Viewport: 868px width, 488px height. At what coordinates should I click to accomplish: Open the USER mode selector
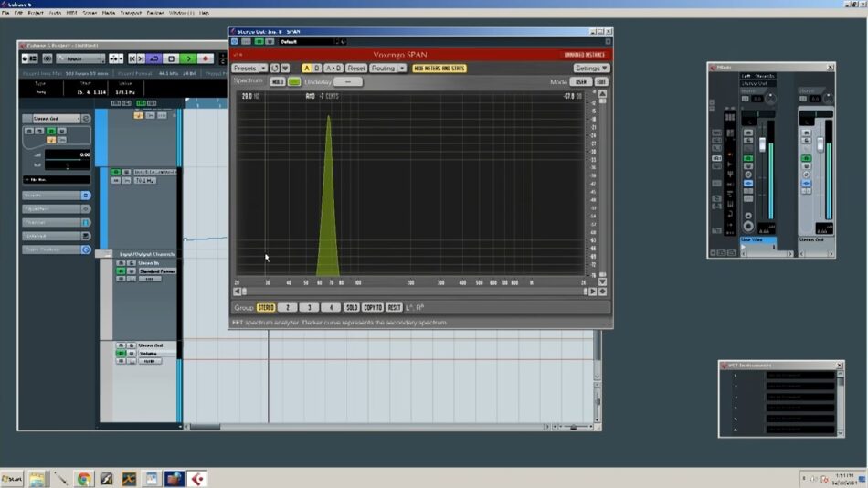(x=581, y=82)
